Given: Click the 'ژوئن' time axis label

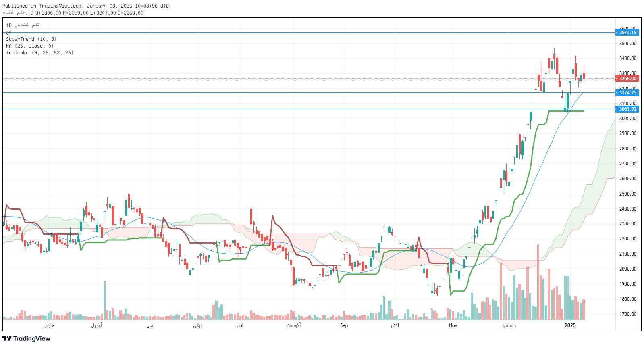Looking at the screenshot, I should pos(197,325).
